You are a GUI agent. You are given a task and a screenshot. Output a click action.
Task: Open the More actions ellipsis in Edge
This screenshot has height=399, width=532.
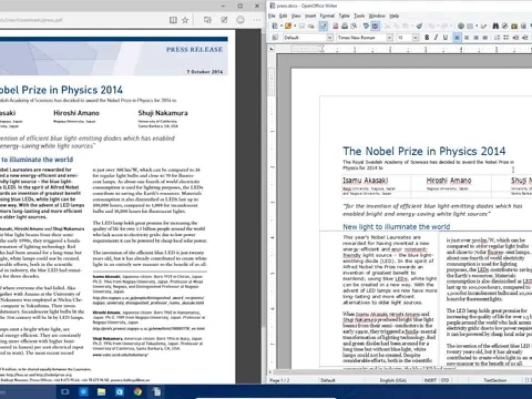pyautogui.click(x=256, y=20)
